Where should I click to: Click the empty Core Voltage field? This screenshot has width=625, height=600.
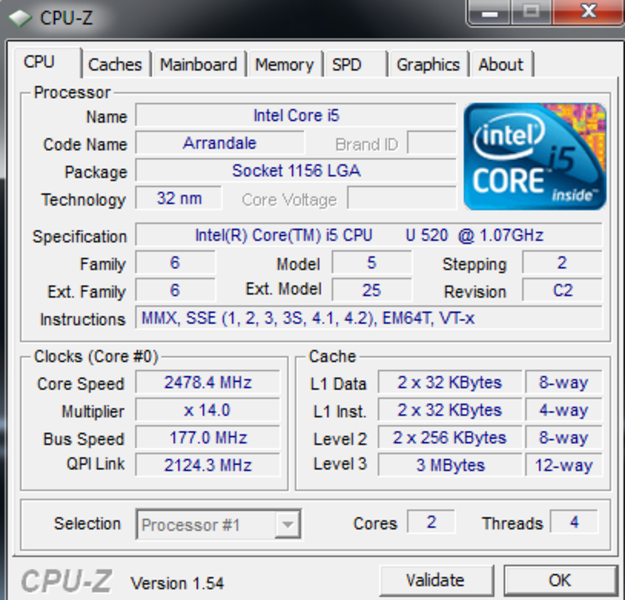pos(402,198)
